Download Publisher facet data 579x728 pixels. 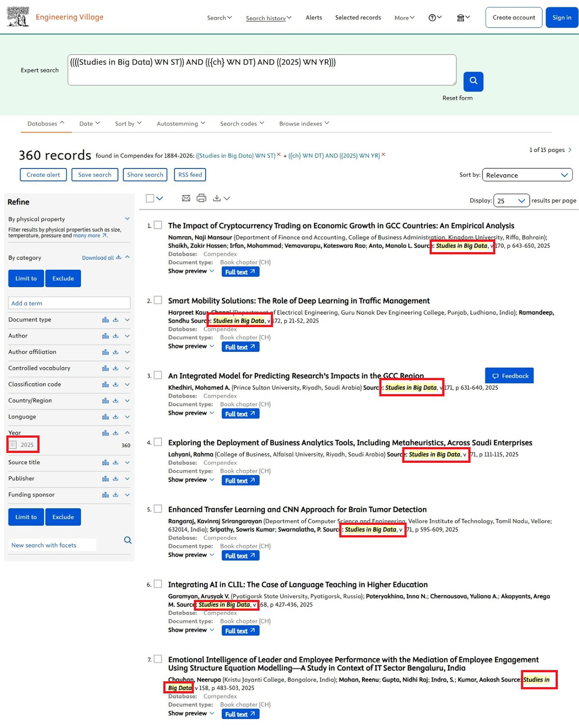(116, 479)
